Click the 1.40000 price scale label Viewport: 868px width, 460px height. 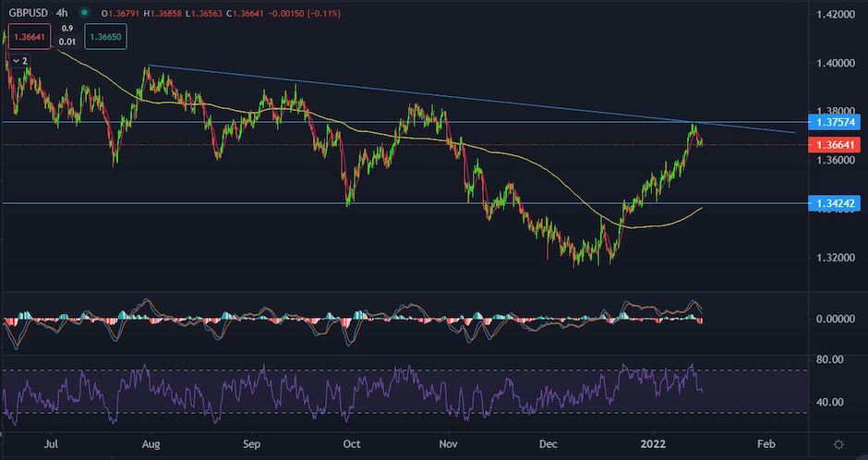(x=836, y=63)
